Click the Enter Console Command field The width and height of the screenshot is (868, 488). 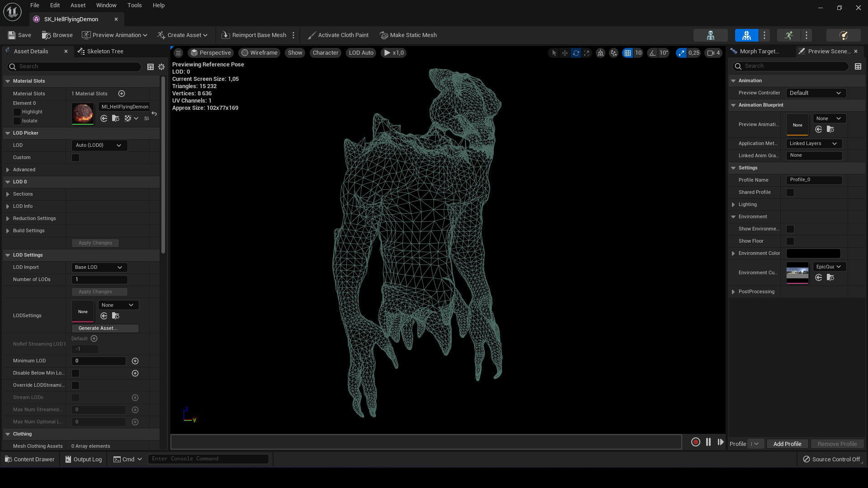tap(208, 459)
